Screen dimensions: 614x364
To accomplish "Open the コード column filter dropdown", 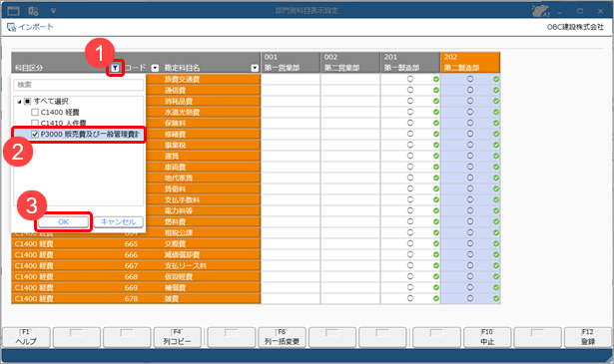I will coord(155,68).
